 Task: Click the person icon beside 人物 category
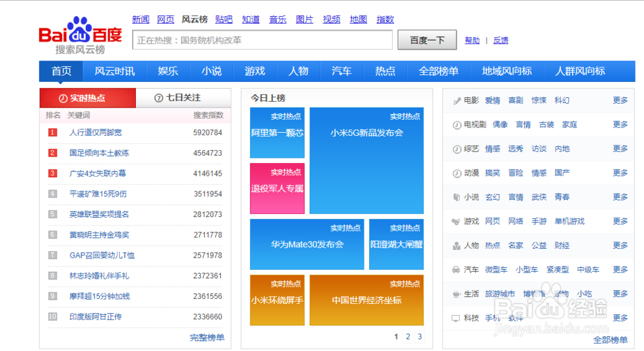pyautogui.click(x=457, y=245)
